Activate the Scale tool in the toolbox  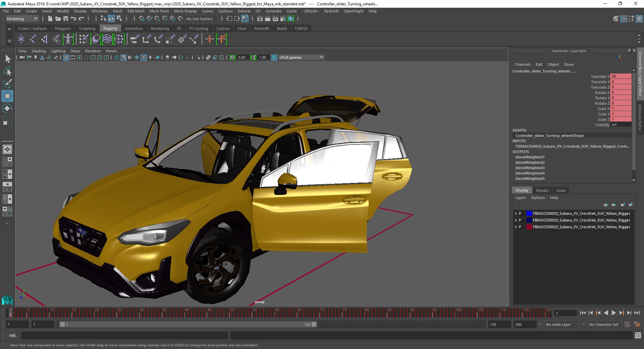coord(7,121)
